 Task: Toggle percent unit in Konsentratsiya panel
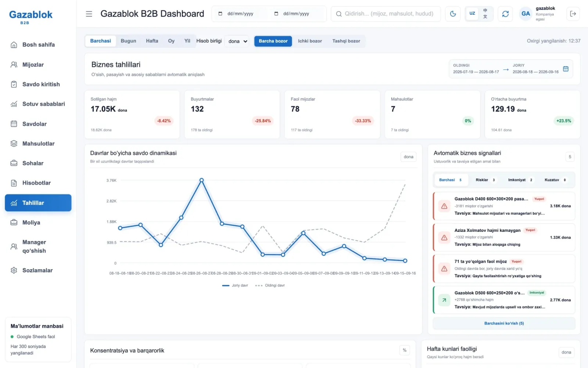(404, 350)
